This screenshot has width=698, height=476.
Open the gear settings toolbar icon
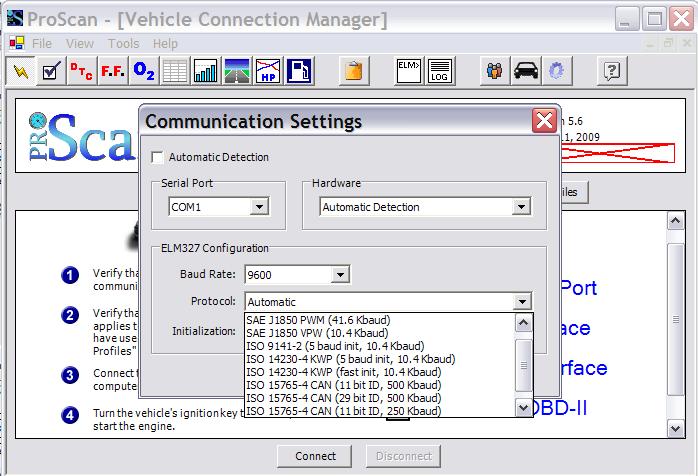[x=556, y=71]
